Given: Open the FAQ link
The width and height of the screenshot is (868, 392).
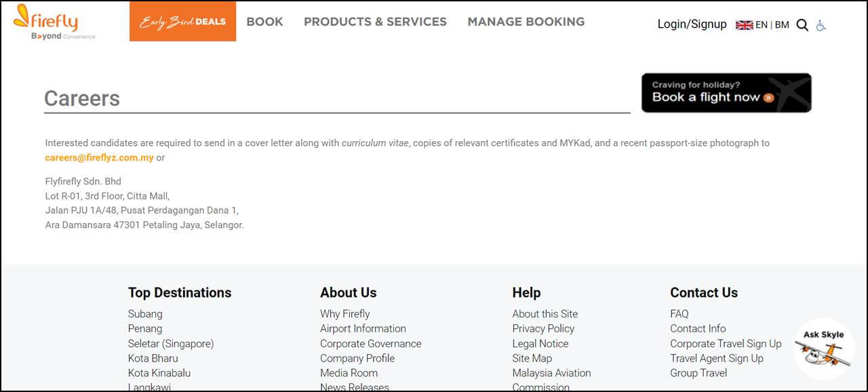Looking at the screenshot, I should pos(679,313).
